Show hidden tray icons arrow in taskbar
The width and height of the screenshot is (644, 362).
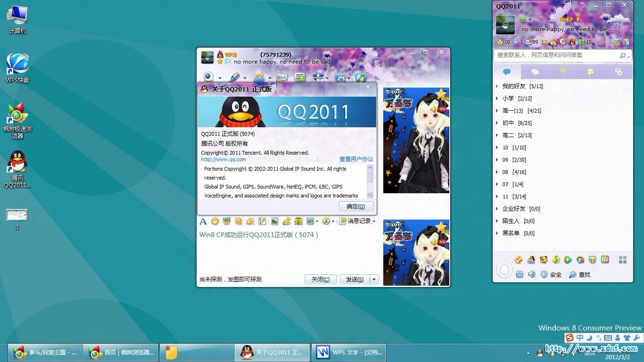528,353
